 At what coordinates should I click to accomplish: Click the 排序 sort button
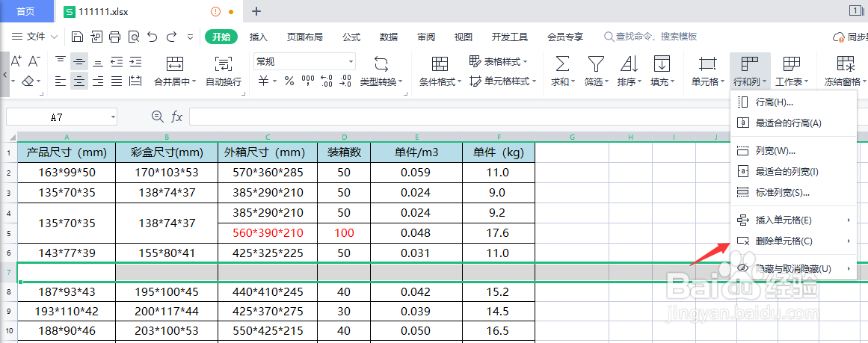(629, 72)
